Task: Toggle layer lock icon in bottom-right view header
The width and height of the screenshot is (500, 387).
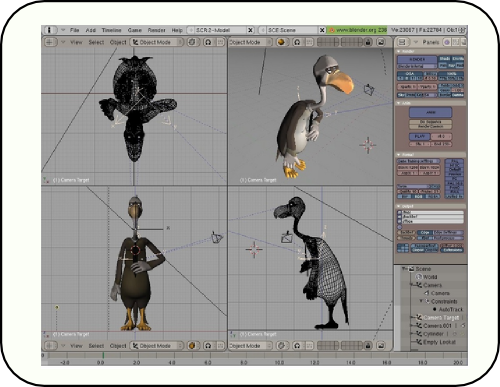Action: click(x=368, y=346)
